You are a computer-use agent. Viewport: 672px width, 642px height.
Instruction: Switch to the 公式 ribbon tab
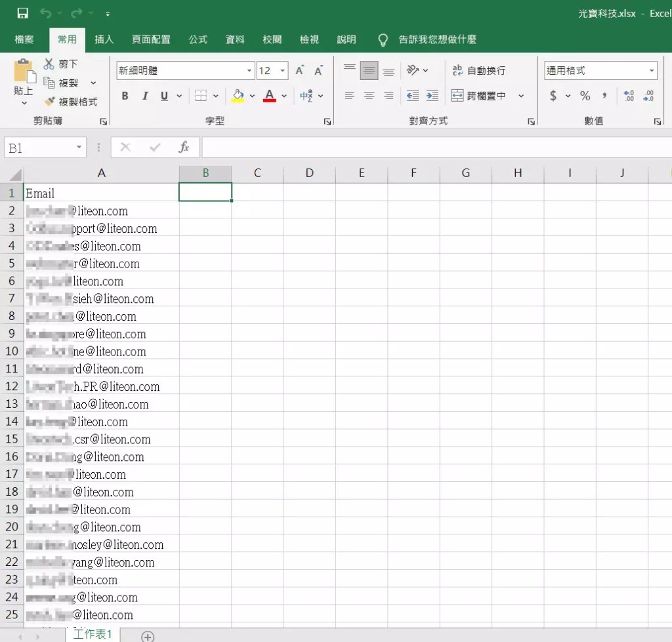click(x=198, y=39)
